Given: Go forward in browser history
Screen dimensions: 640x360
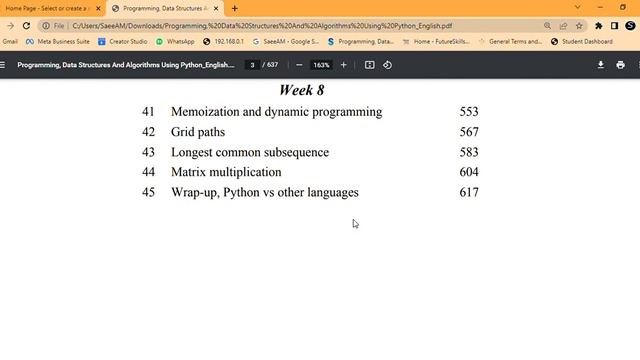Looking at the screenshot, I should coord(10,26).
